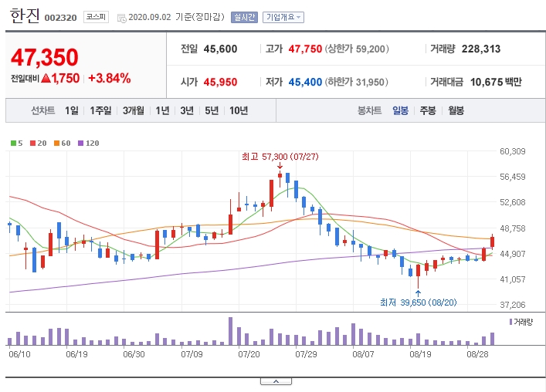Show the 5년 line chart
546x392 pixels.
[x=212, y=110]
